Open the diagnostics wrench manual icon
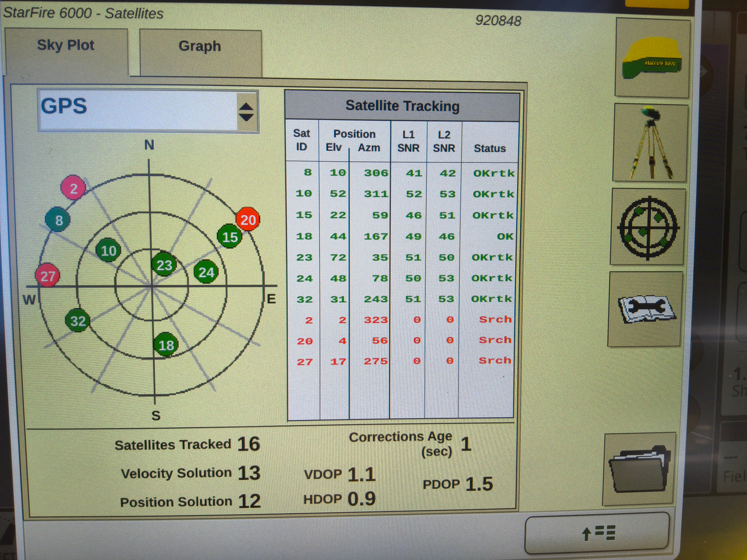The height and width of the screenshot is (560, 747). point(645,309)
